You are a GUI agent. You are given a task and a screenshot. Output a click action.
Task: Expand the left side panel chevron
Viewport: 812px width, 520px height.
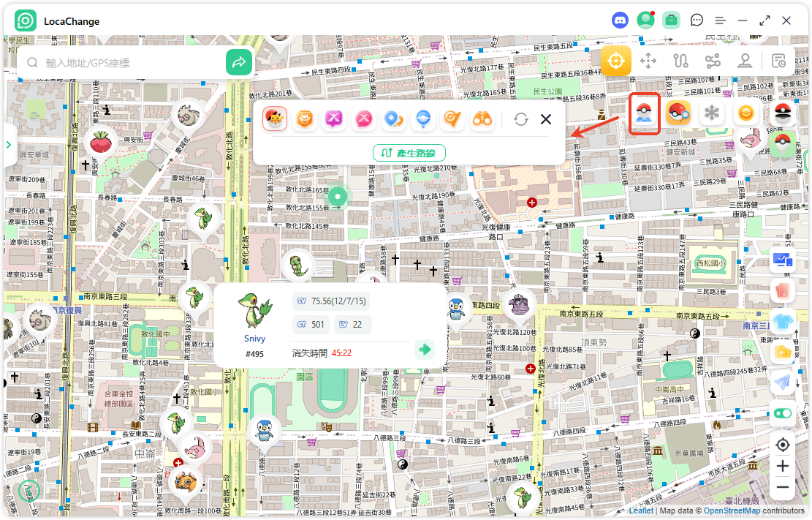tap(8, 145)
